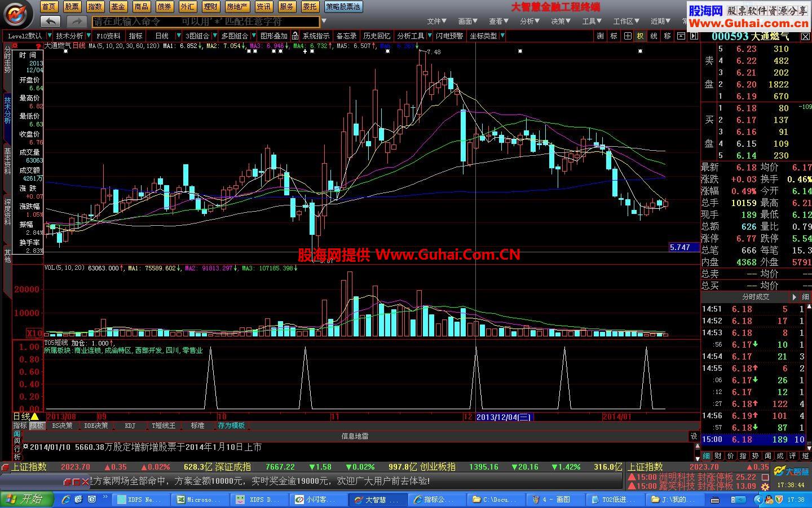
Task: Toggle the 标 marker display button
Action: pos(614,36)
